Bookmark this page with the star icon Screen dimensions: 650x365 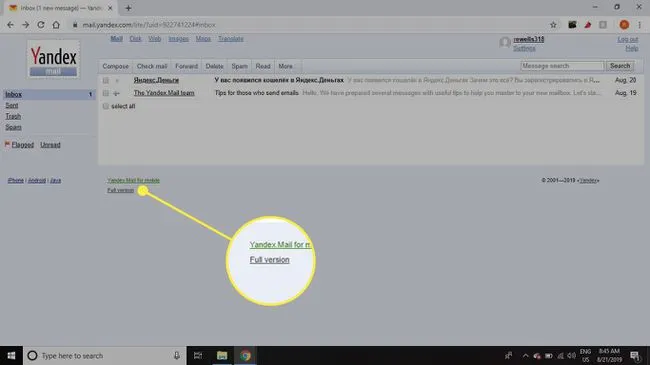click(x=553, y=25)
